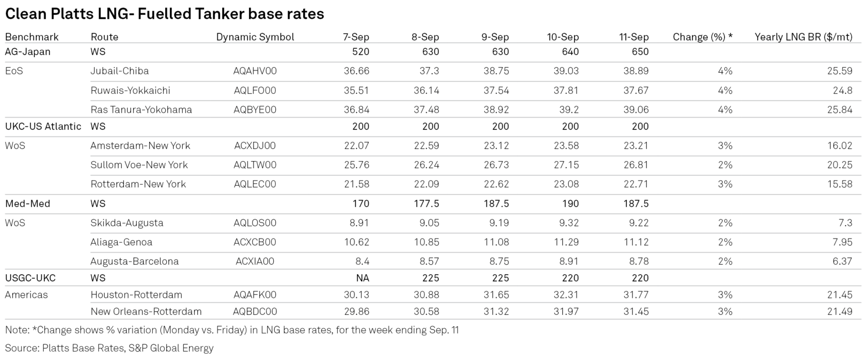Image resolution: width=868 pixels, height=356 pixels.
Task: Select symbol AQLTW00 for Sullom Voe
Action: [255, 165]
